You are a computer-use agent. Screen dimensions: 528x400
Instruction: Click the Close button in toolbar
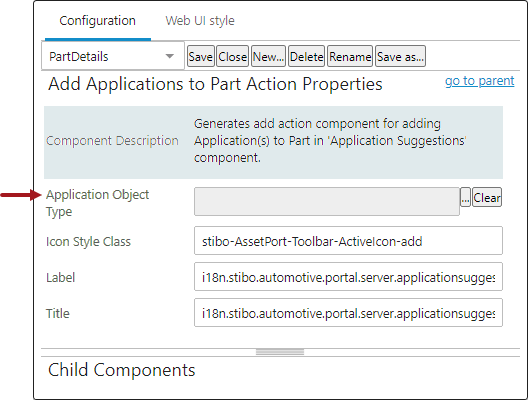coord(232,56)
